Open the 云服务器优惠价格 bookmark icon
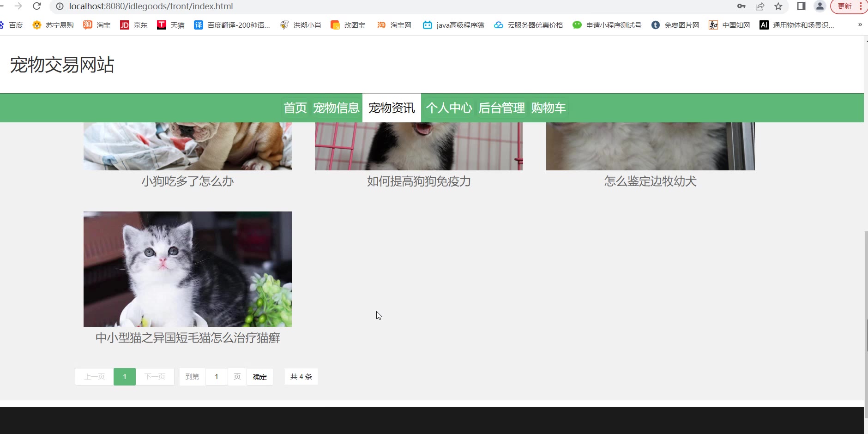 (x=499, y=25)
